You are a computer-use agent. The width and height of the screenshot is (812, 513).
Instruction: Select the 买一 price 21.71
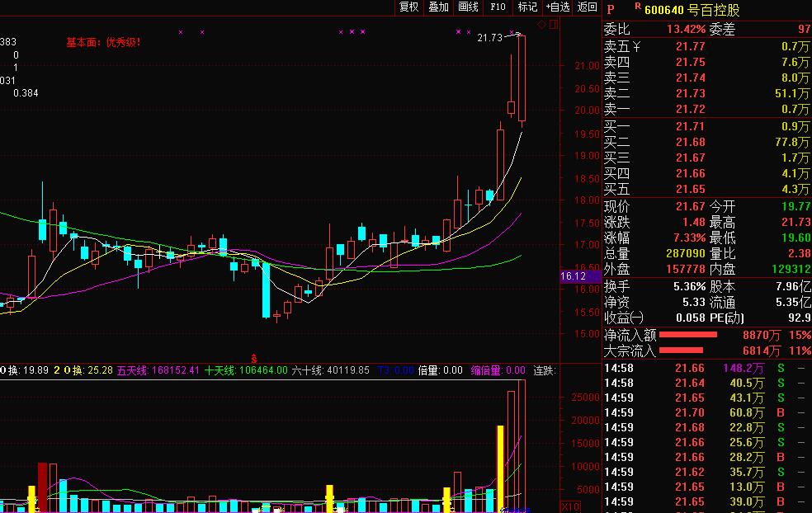[691, 126]
